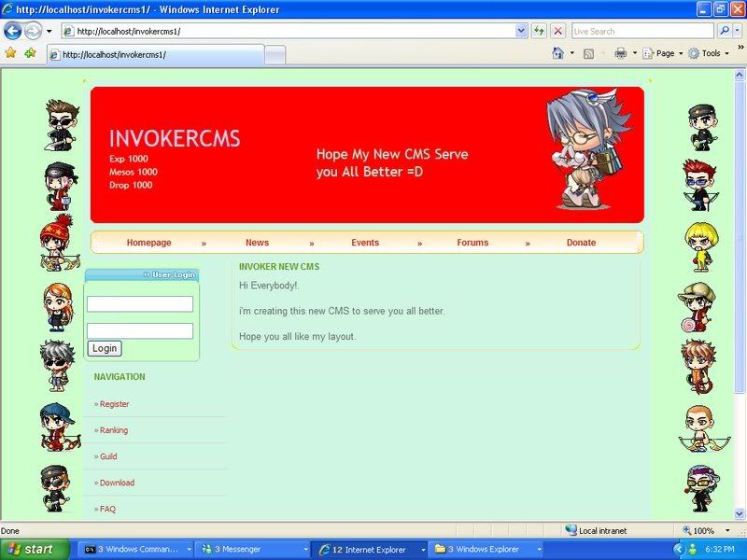Click the Internet Explorer title bar icon
Viewport: 747px width, 560px height.
[x=7, y=9]
